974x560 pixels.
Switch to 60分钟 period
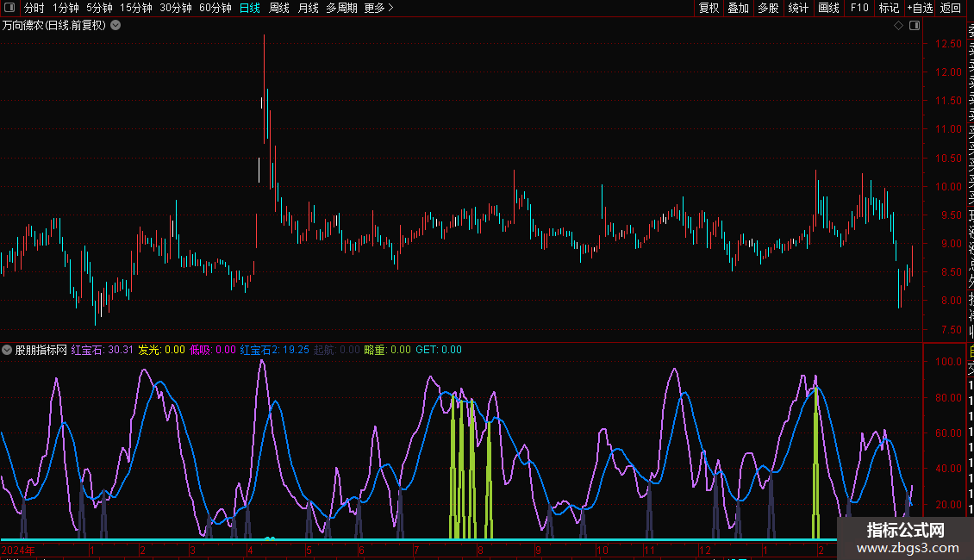pyautogui.click(x=215, y=8)
